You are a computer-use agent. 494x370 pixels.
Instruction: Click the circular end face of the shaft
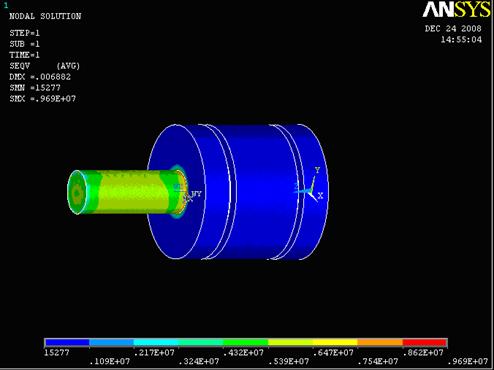(x=77, y=192)
